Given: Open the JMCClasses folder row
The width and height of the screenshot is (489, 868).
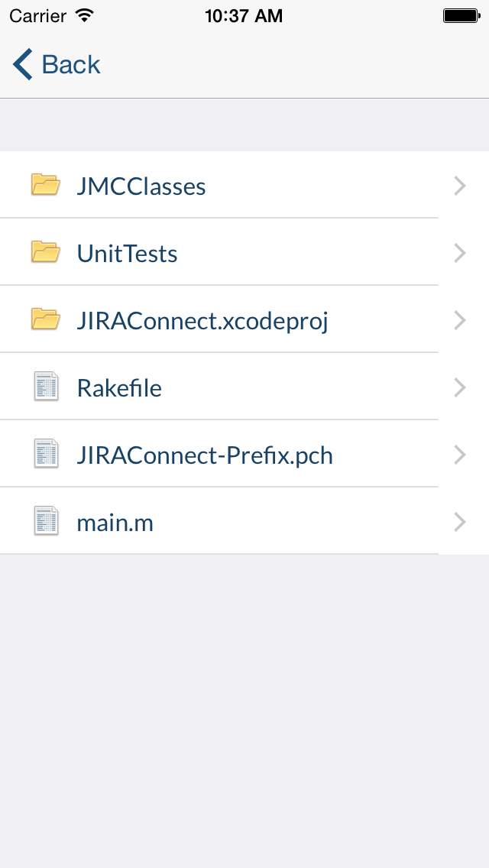Looking at the screenshot, I should (x=244, y=185).
